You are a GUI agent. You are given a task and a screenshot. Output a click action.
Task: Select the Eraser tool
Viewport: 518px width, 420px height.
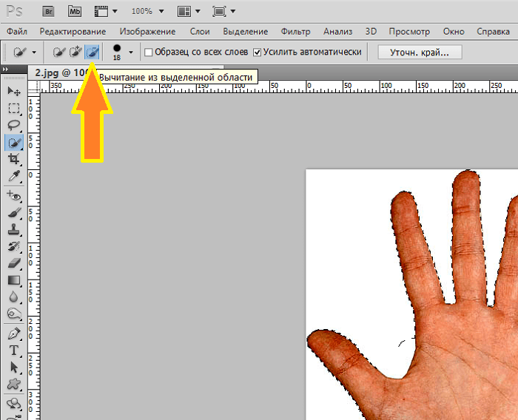[x=14, y=263]
